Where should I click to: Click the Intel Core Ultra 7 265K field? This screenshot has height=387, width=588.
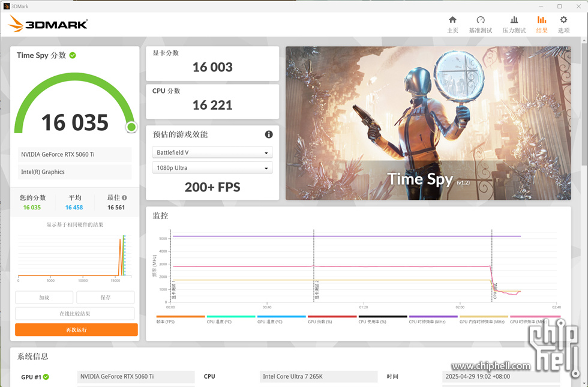319,377
